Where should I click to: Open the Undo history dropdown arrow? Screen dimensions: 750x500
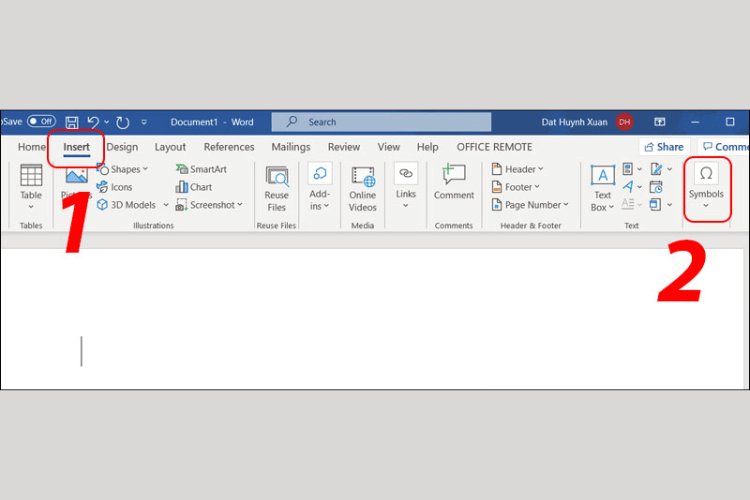click(x=106, y=122)
